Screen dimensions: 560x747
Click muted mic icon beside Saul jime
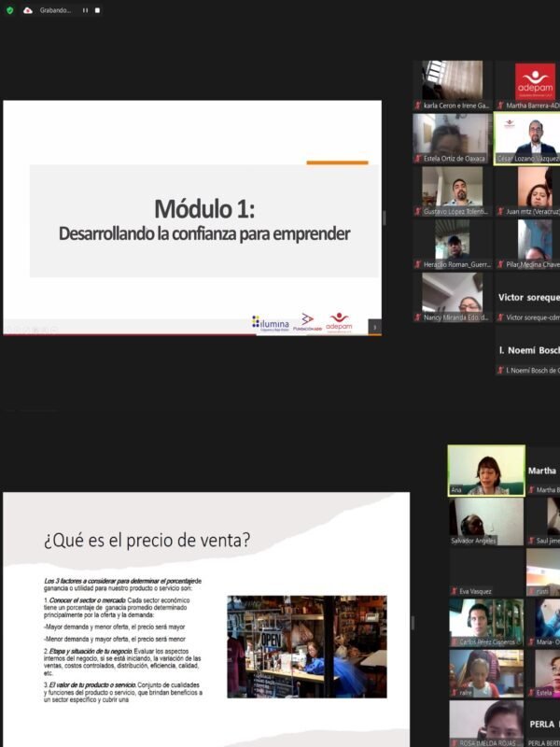coord(531,541)
